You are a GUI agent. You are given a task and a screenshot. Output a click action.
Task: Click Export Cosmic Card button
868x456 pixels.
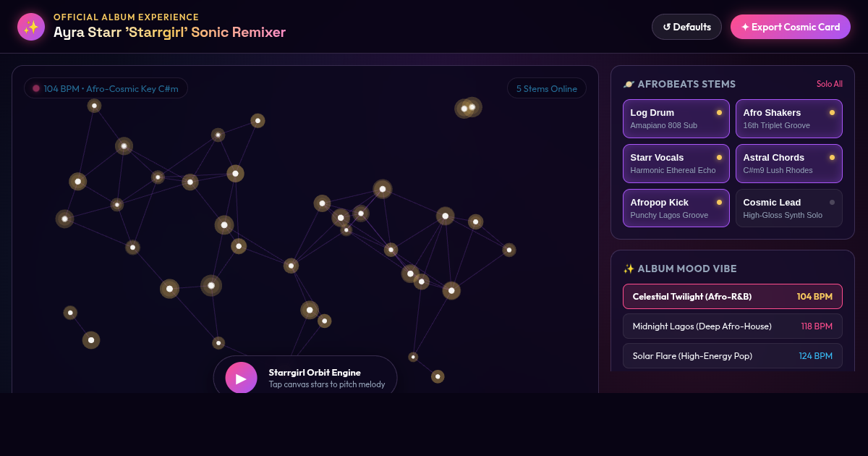coord(790,27)
